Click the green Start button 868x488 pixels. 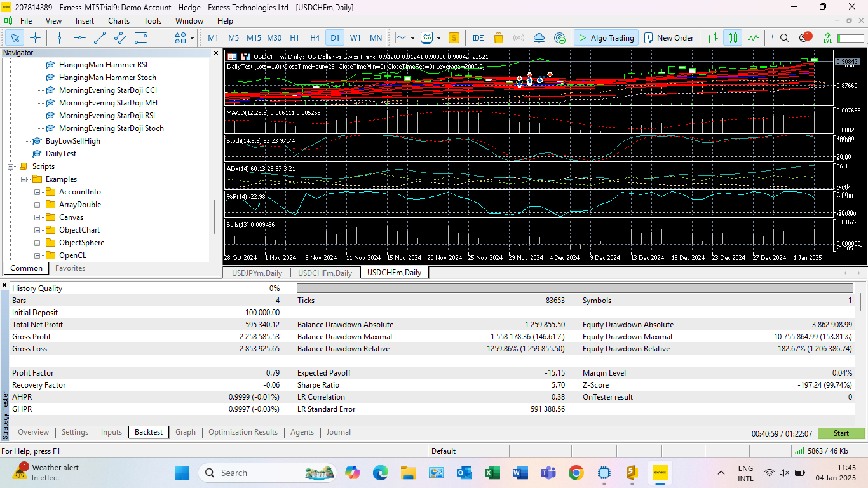(x=841, y=433)
